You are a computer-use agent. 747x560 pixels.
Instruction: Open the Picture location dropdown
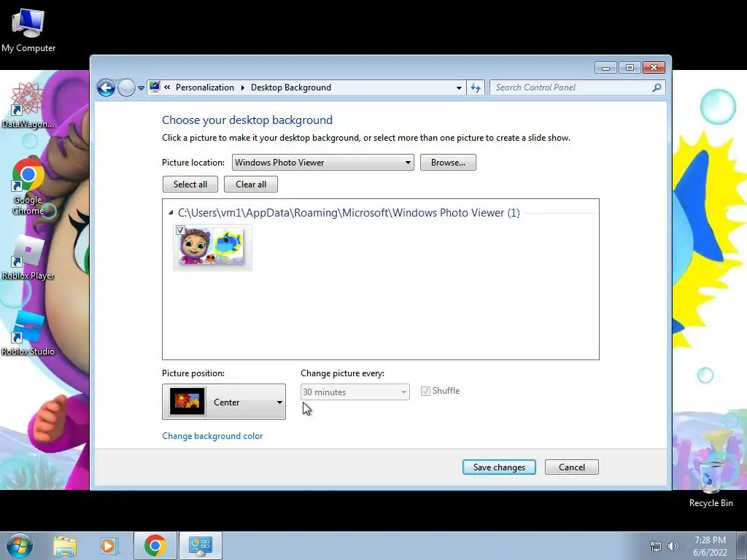(x=322, y=163)
